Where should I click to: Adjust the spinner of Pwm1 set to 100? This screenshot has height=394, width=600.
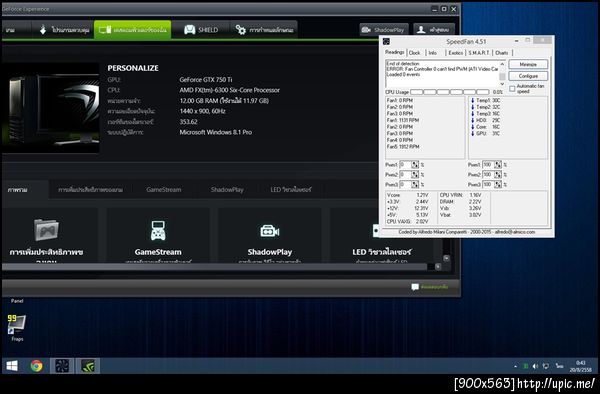[498, 164]
